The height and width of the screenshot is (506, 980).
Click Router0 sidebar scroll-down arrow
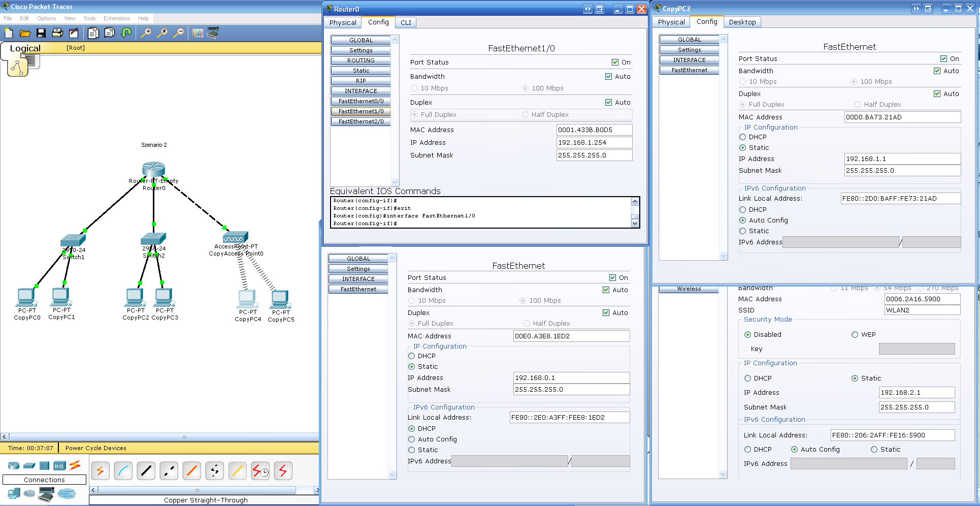[x=395, y=182]
